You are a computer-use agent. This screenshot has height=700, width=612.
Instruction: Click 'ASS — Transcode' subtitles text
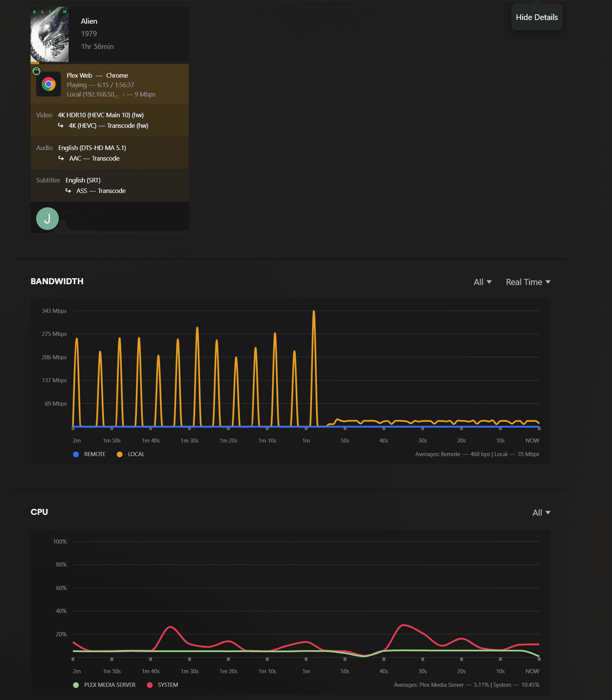101,191
